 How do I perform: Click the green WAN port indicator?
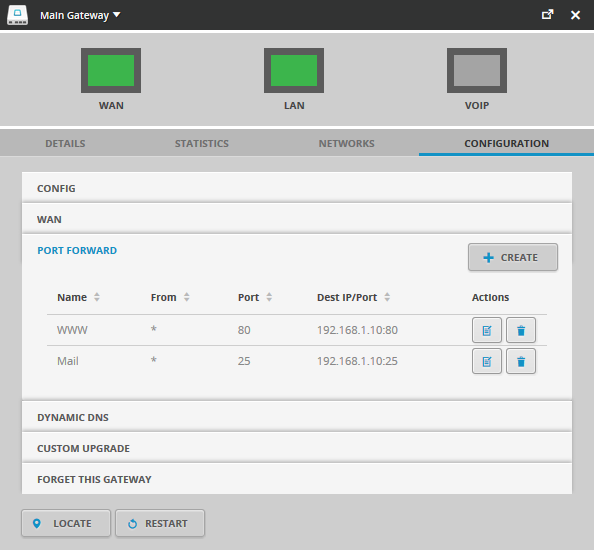click(111, 70)
